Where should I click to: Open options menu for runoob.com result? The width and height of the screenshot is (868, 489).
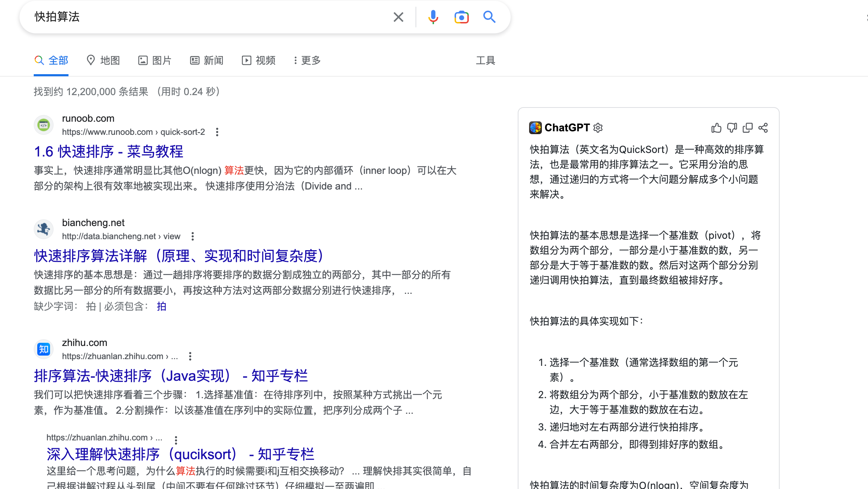click(x=217, y=132)
